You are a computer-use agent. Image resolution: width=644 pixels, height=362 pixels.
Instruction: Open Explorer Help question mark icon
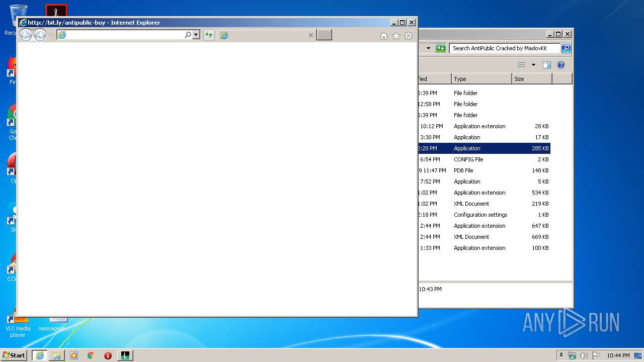561,65
